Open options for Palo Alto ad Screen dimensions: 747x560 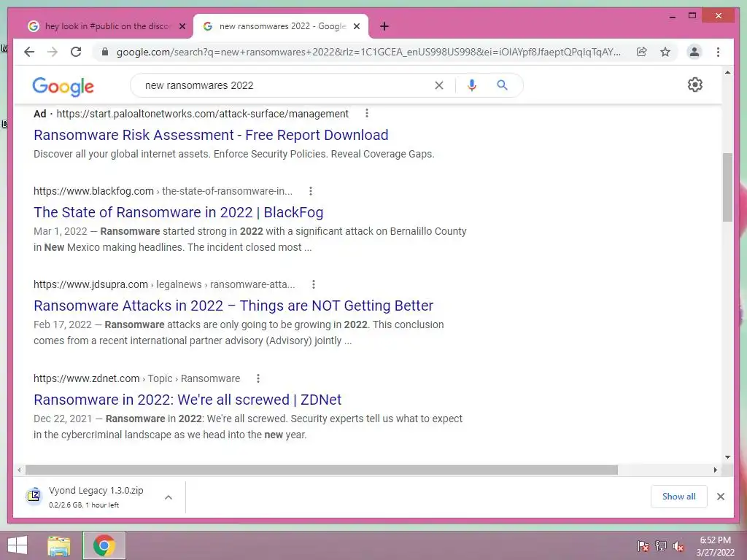coord(366,113)
